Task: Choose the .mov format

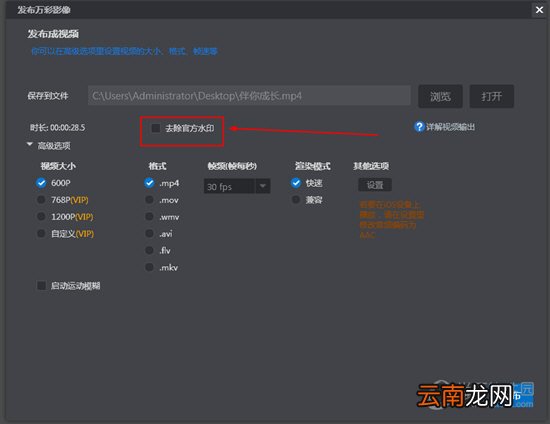Action: tap(149, 200)
